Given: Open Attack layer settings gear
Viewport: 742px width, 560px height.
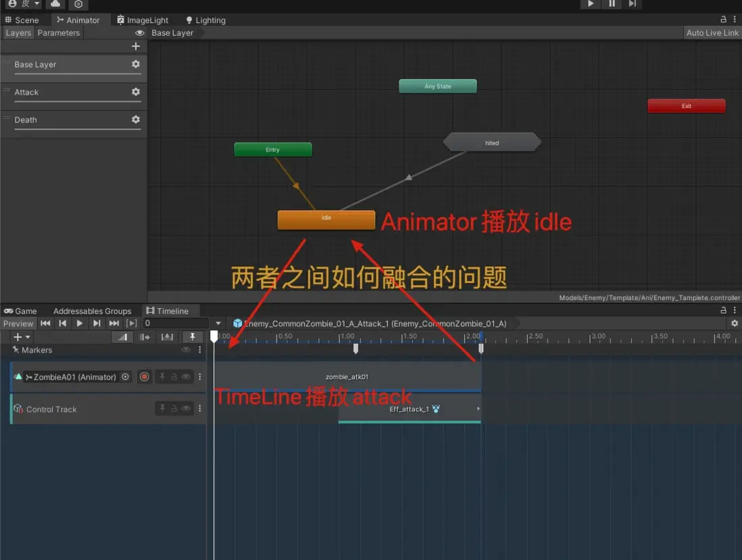Looking at the screenshot, I should [x=136, y=92].
